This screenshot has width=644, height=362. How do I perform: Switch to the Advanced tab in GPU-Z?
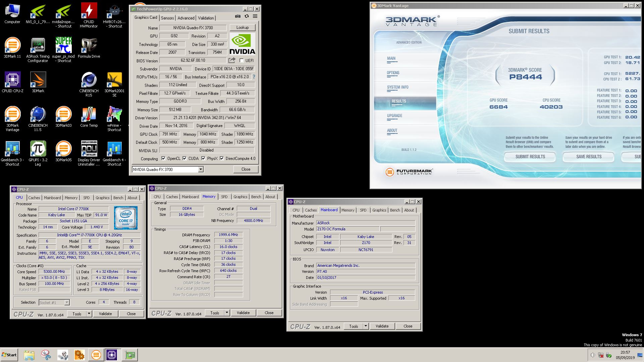coord(186,18)
